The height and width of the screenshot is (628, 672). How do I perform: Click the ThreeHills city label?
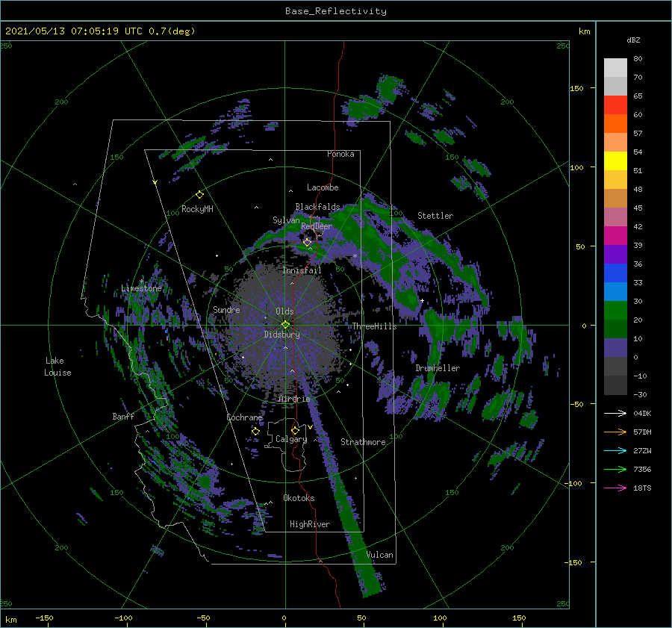click(375, 326)
